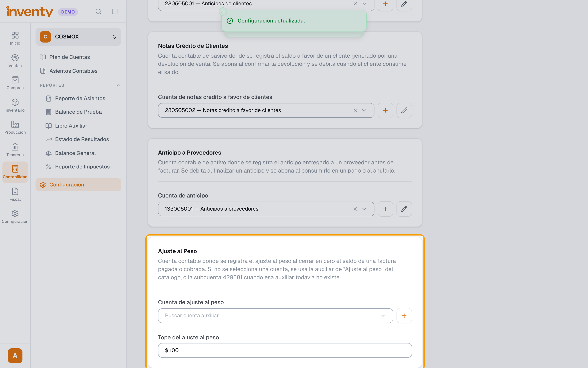
Task: Click the inventy logo
Action: point(30,11)
